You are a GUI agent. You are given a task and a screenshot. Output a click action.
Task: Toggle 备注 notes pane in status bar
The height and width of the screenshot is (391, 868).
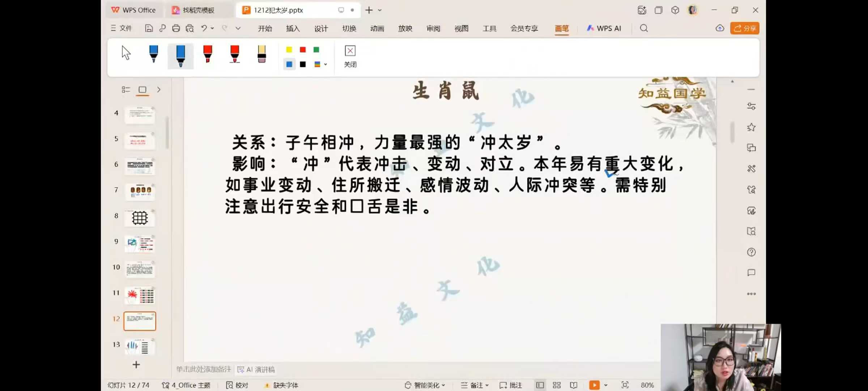(475, 385)
